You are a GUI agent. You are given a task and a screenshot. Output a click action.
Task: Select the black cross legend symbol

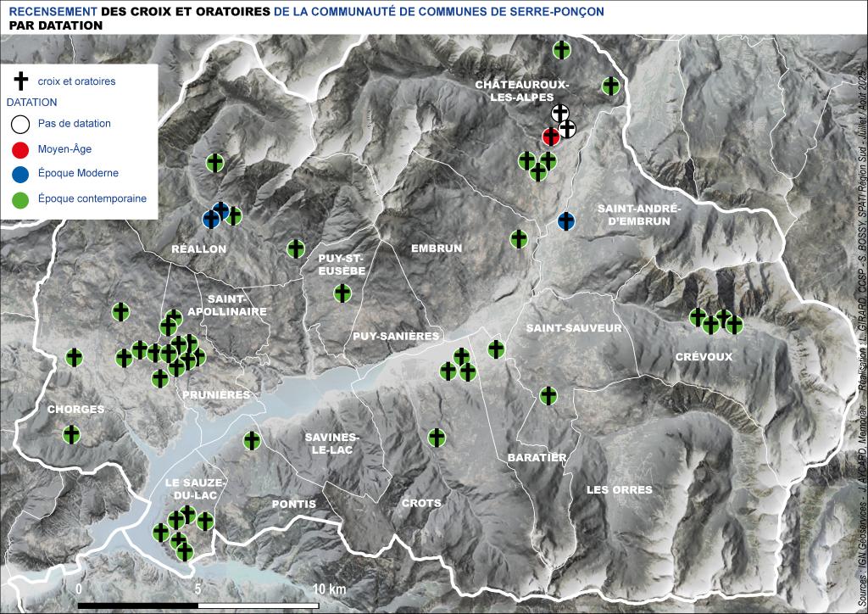(20, 81)
